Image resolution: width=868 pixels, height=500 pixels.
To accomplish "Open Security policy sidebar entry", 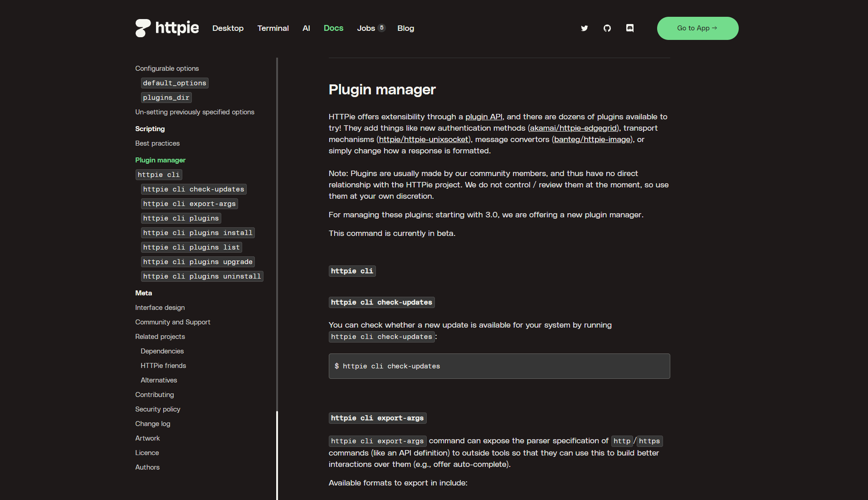I will click(x=157, y=409).
